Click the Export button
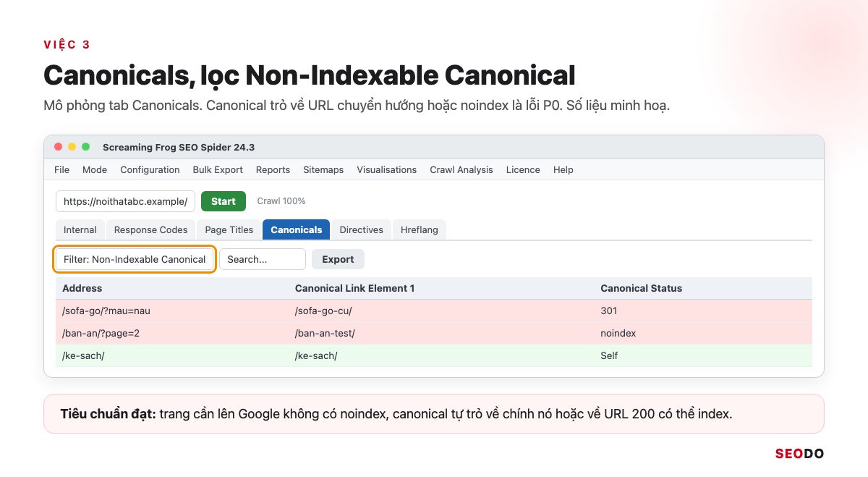Screen dimensions: 868x477 [x=338, y=259]
